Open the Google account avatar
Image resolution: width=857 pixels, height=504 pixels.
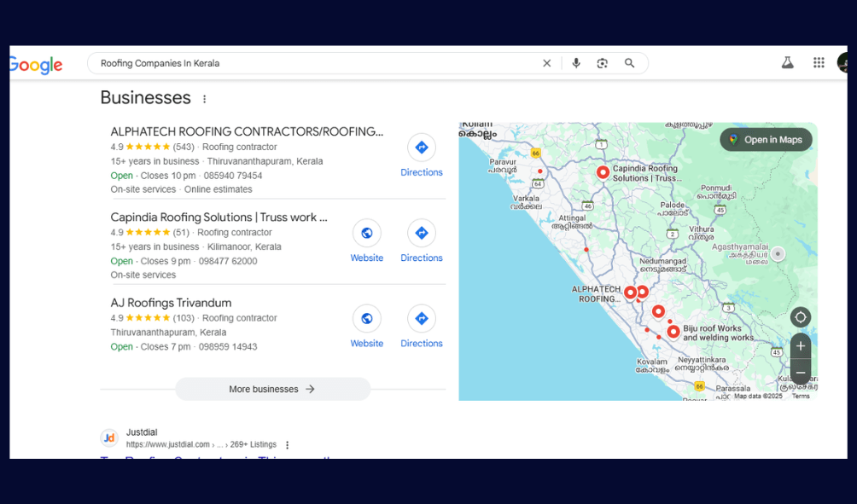coord(842,62)
